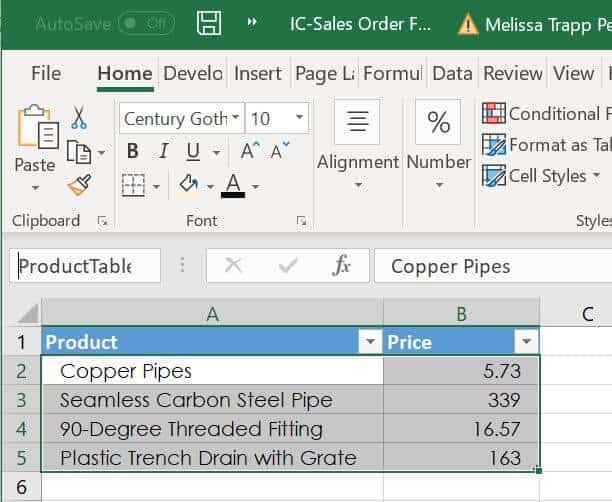Click the Cut scissors icon
The image size is (612, 502).
click(78, 118)
